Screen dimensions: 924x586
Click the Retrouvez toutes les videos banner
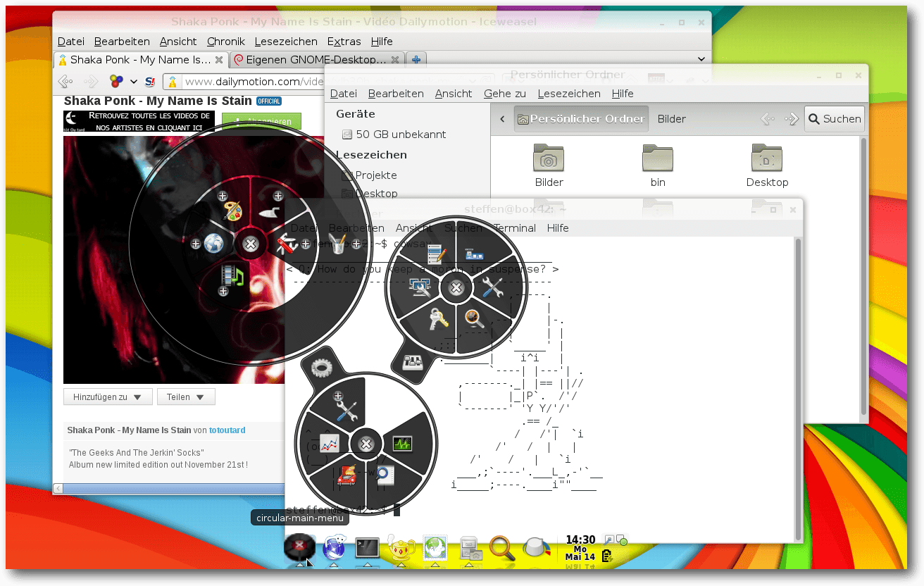click(139, 121)
